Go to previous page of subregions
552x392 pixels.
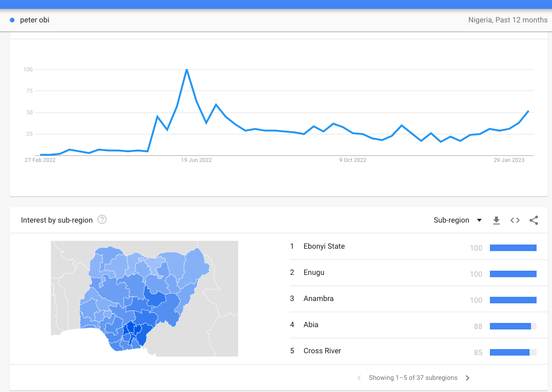[x=359, y=378]
